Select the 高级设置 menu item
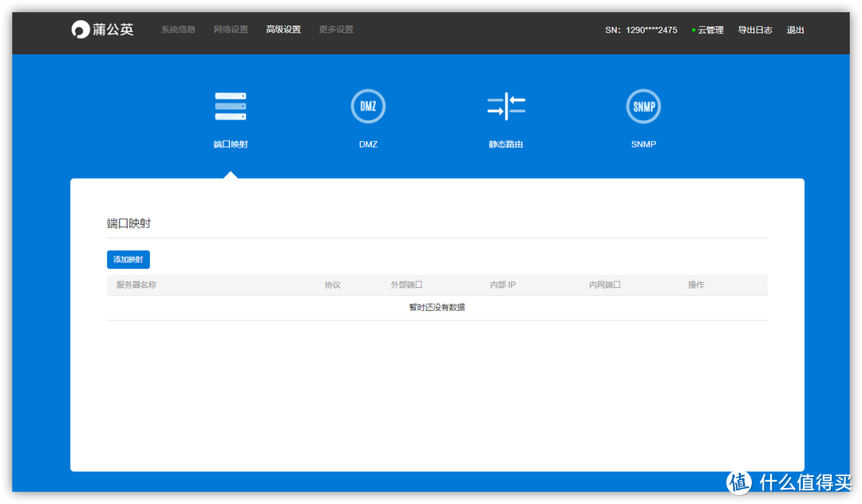The width and height of the screenshot is (862, 504). click(283, 30)
